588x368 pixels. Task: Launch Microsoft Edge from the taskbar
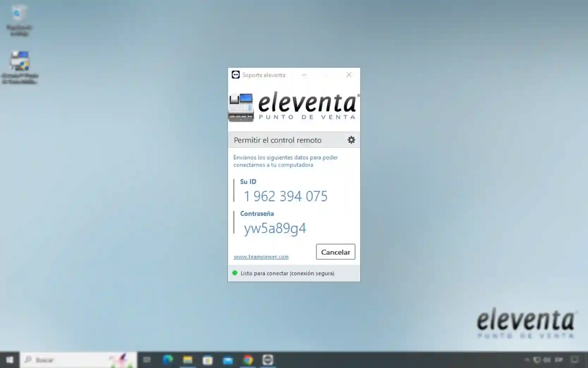[x=168, y=360]
